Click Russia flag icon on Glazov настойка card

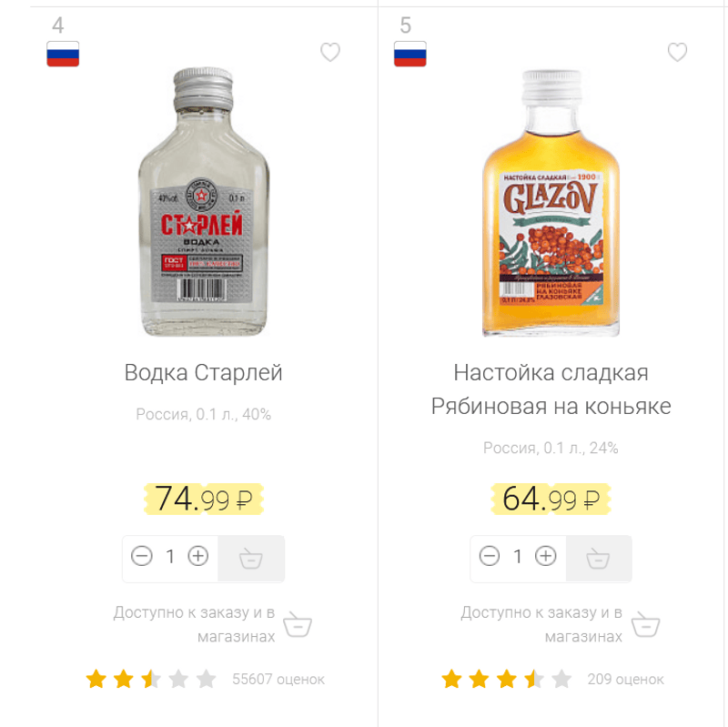coord(409,55)
